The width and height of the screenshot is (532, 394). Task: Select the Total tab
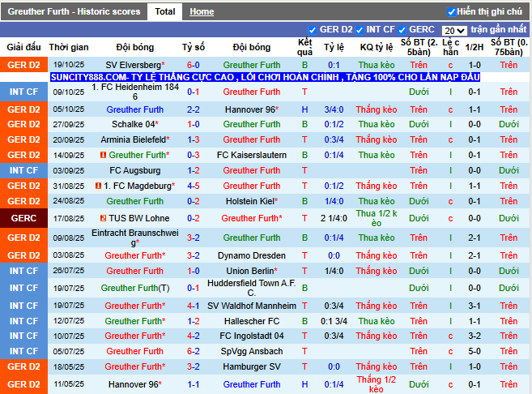click(165, 12)
